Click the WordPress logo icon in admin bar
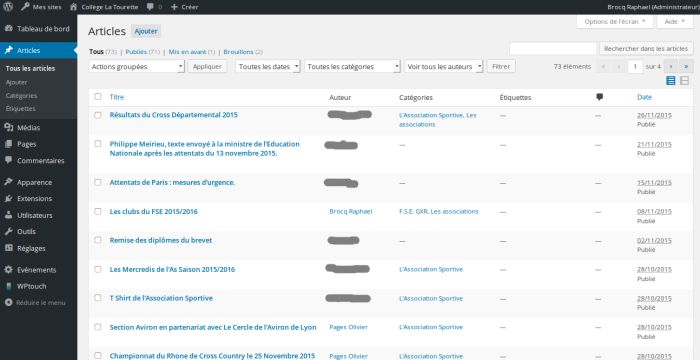This screenshot has height=360, width=700. coord(8,7)
